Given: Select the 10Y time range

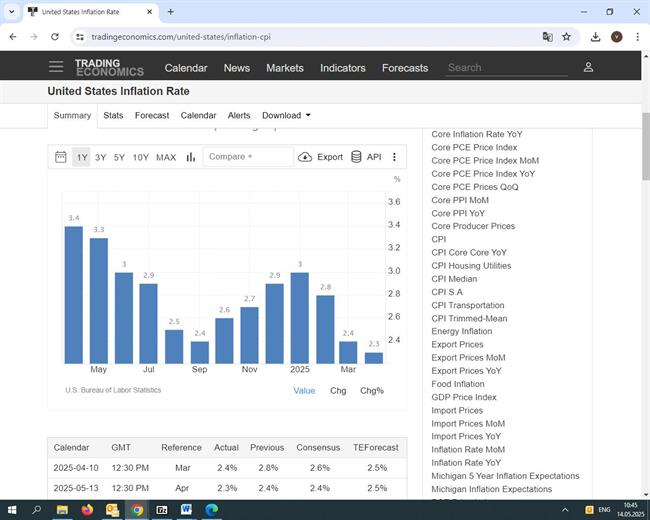Looking at the screenshot, I should coord(140,157).
